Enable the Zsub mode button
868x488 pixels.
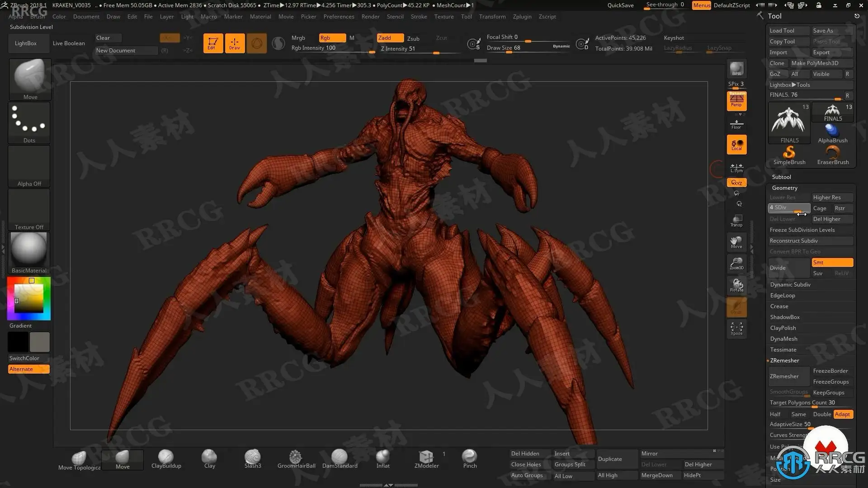click(413, 38)
